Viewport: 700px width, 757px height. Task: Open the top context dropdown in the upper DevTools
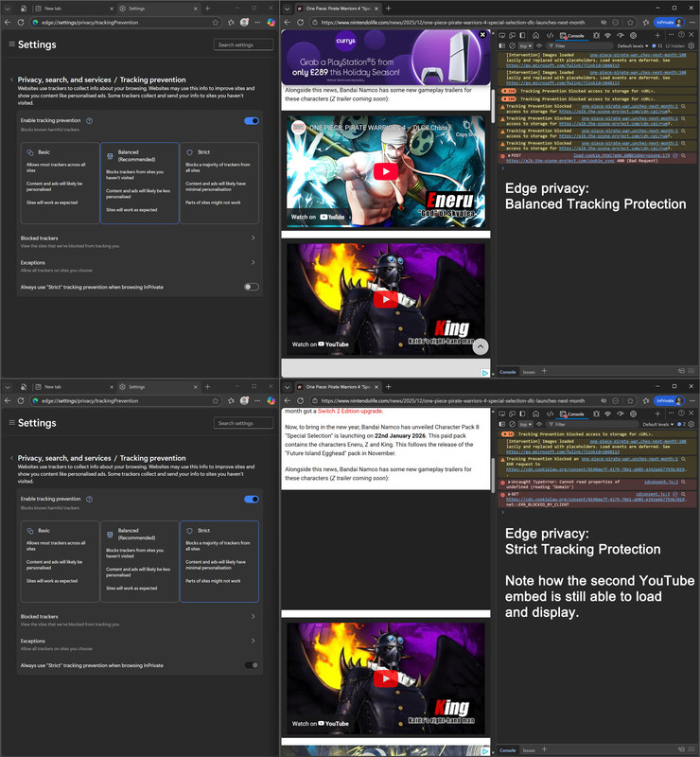pos(525,45)
